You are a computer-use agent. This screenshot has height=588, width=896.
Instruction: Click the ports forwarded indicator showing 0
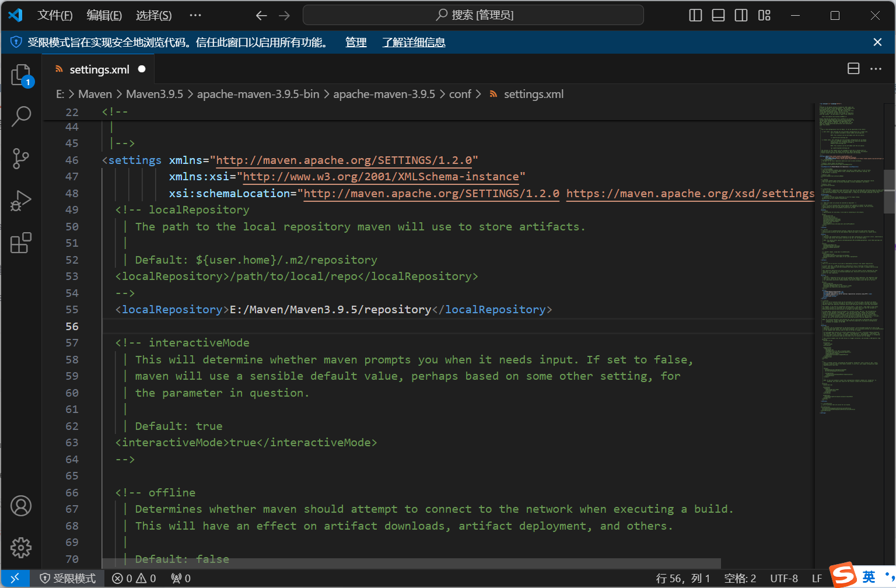coord(181,578)
